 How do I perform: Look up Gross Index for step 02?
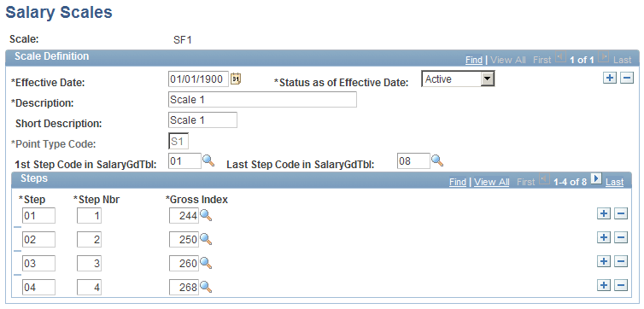pyautogui.click(x=206, y=239)
